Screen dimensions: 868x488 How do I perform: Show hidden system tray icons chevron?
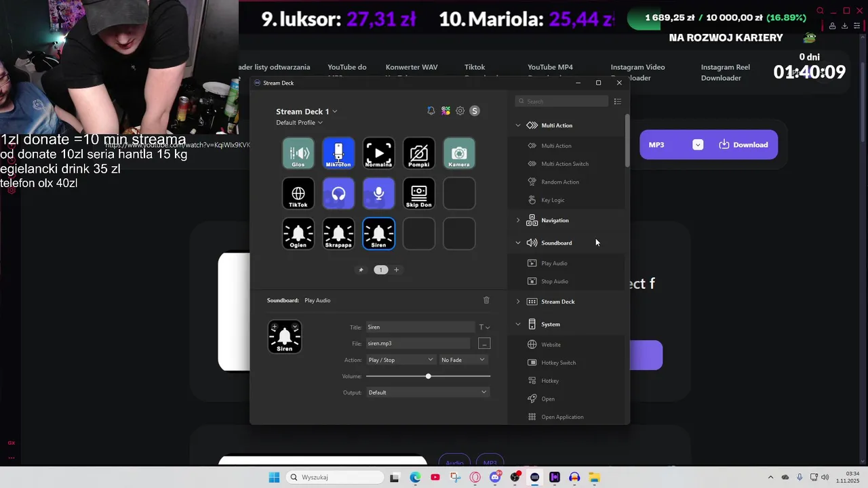coord(770,477)
